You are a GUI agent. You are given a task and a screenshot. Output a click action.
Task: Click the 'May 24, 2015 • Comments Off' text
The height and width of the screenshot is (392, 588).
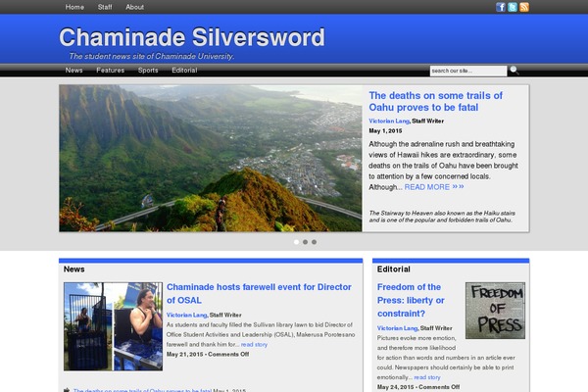point(418,387)
